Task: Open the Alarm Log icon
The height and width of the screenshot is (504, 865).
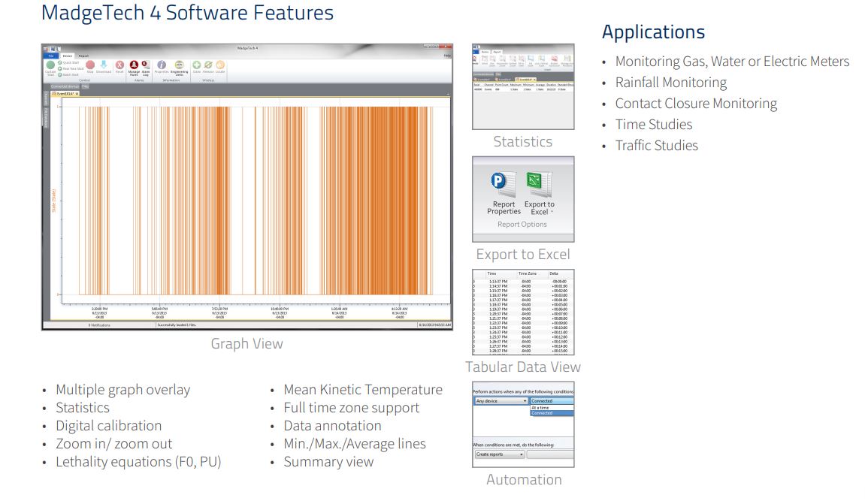Action: [146, 65]
